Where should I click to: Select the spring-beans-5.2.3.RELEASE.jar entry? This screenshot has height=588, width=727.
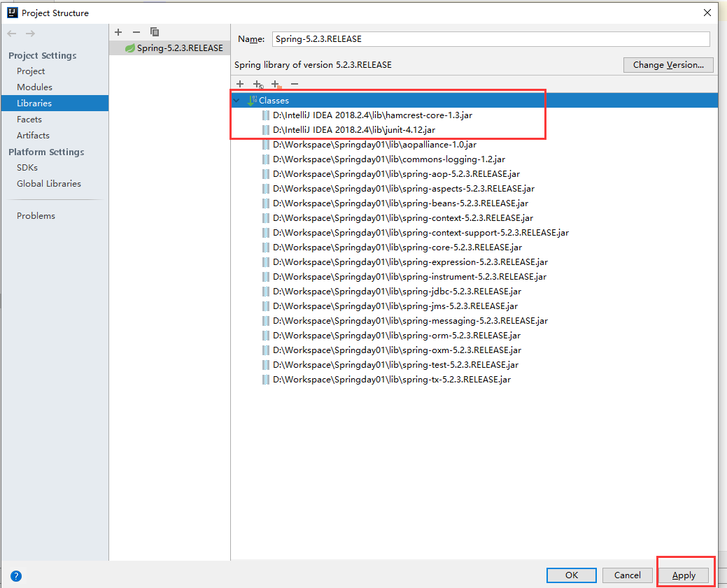coord(400,203)
